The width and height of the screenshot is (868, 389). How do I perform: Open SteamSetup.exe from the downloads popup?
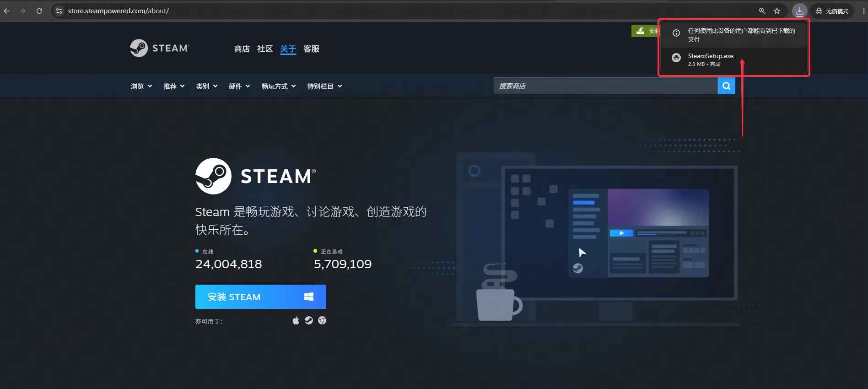(711, 56)
